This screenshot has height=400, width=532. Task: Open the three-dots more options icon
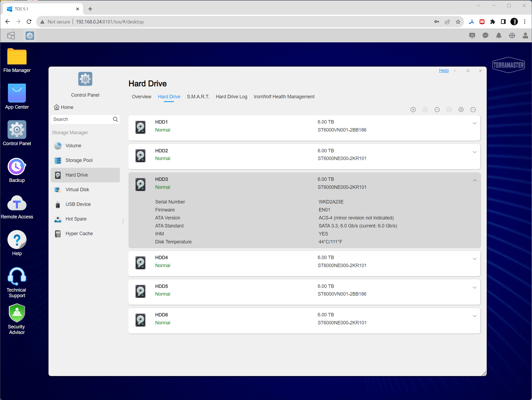tap(473, 110)
